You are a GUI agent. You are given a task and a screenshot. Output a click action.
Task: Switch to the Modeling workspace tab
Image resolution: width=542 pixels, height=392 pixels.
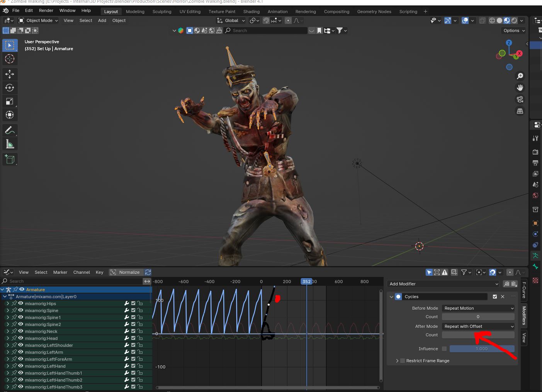pos(135,12)
